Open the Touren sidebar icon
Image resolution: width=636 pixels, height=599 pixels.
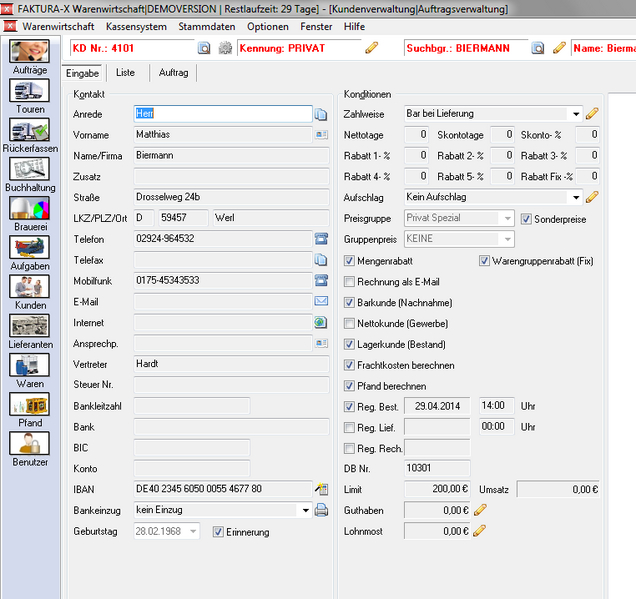pos(30,90)
